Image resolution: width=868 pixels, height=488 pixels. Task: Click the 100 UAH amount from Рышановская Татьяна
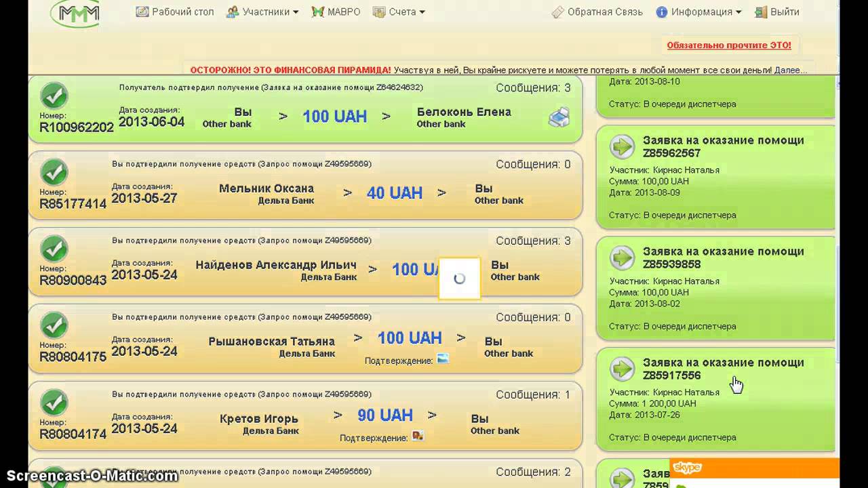(410, 338)
